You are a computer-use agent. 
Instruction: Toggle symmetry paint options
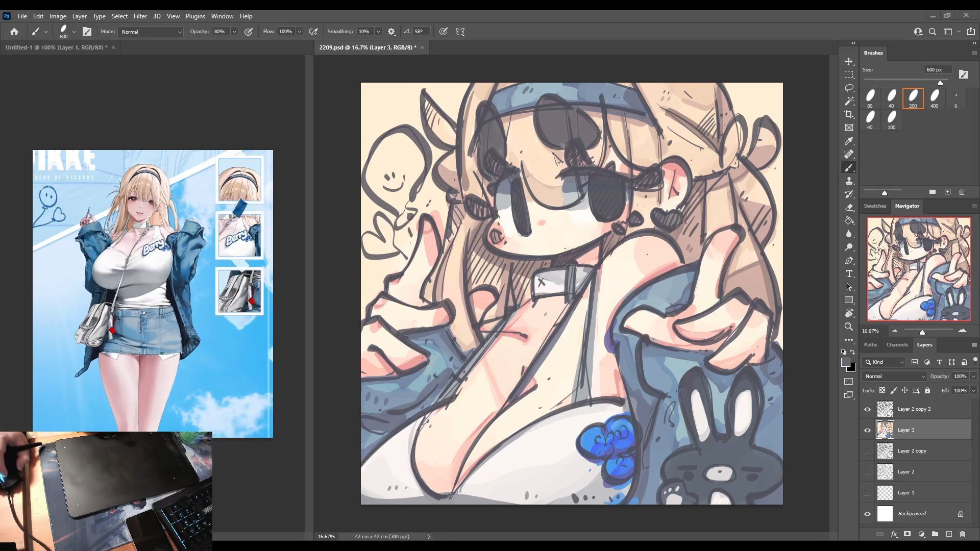460,32
